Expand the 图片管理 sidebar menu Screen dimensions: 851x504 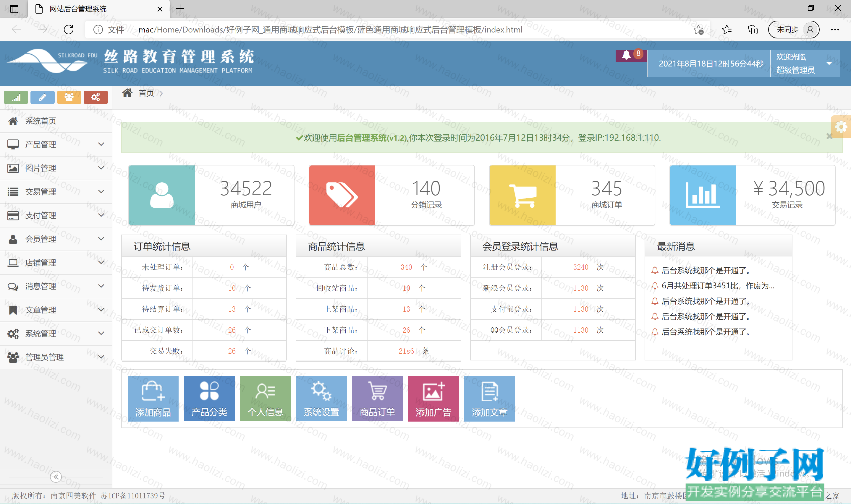click(56, 168)
